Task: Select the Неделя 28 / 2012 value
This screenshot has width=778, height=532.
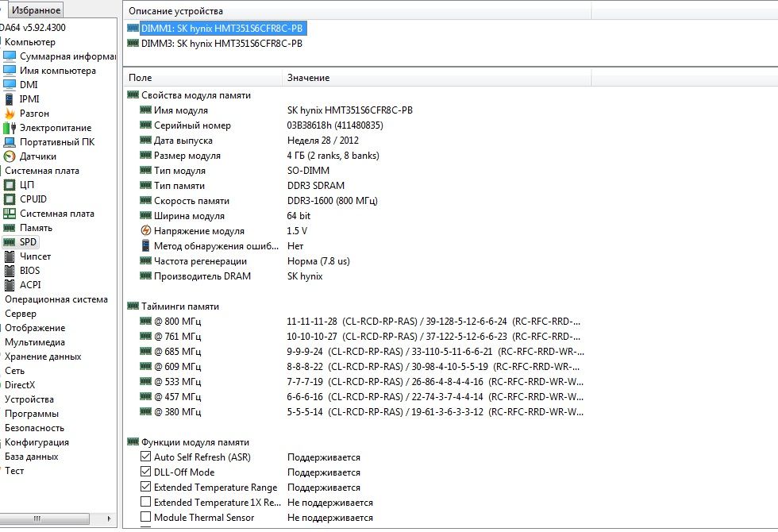Action: (322, 141)
